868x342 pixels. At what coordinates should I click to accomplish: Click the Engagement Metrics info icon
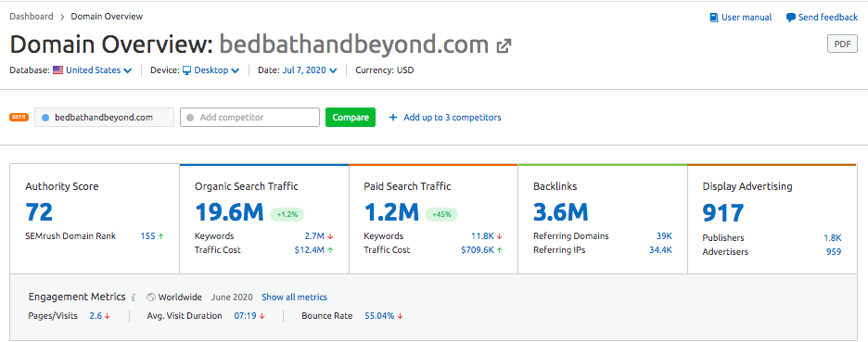tap(134, 298)
